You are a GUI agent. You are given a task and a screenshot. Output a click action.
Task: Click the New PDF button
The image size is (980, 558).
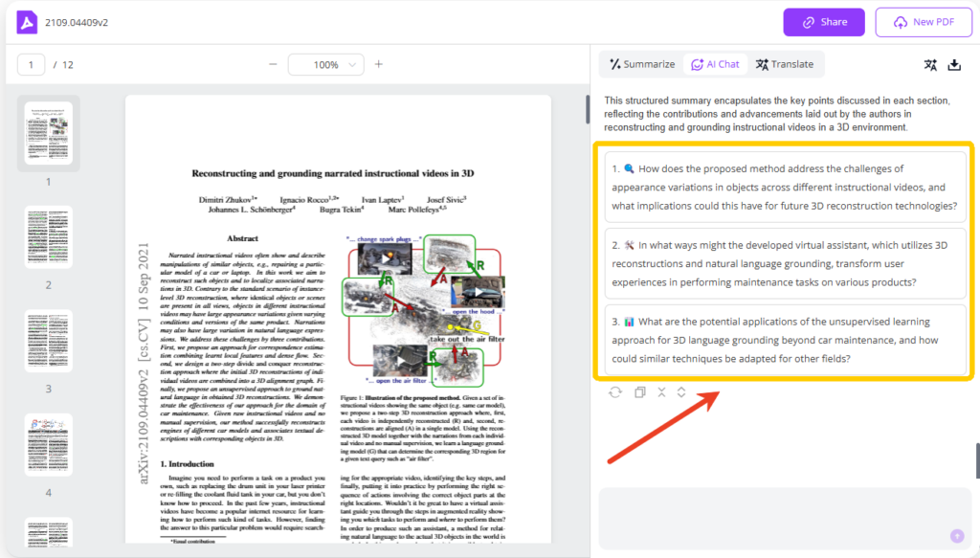click(x=923, y=21)
